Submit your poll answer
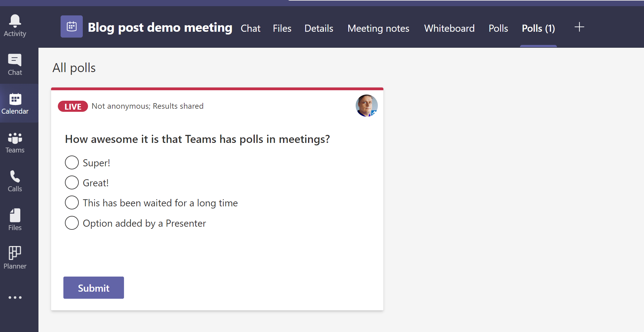This screenshot has height=332, width=644. (x=93, y=287)
